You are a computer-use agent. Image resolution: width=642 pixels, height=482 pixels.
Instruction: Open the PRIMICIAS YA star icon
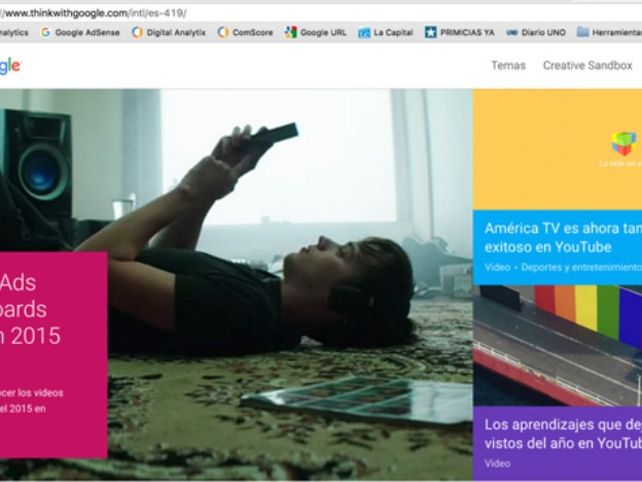point(430,32)
